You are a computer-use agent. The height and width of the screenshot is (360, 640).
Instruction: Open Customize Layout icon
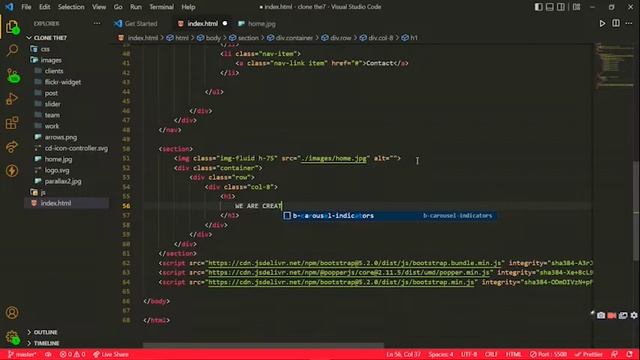[x=576, y=7]
